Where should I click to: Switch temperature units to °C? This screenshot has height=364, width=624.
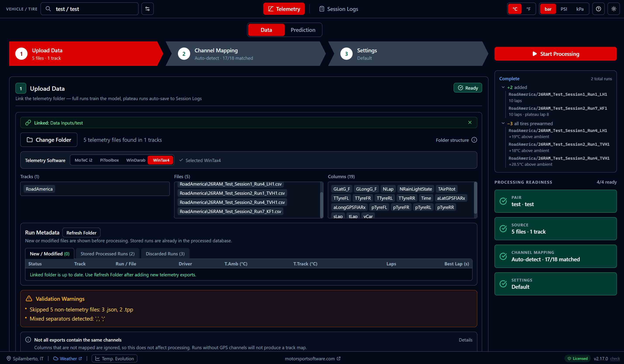[515, 9]
